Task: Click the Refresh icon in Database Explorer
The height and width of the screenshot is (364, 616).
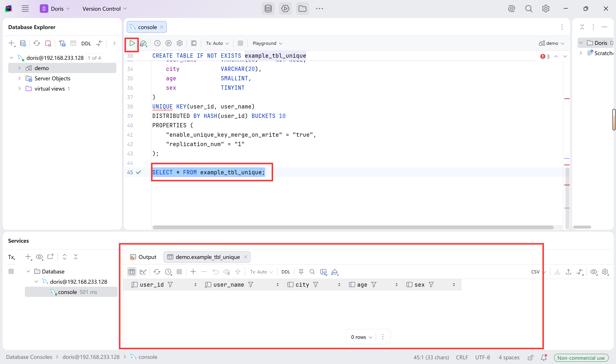Action: pyautogui.click(x=37, y=43)
